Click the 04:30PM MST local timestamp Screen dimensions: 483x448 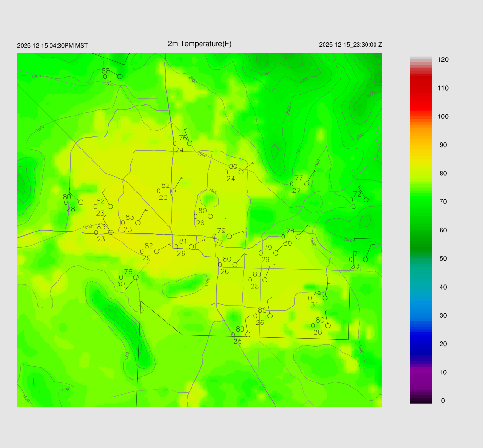coord(52,46)
